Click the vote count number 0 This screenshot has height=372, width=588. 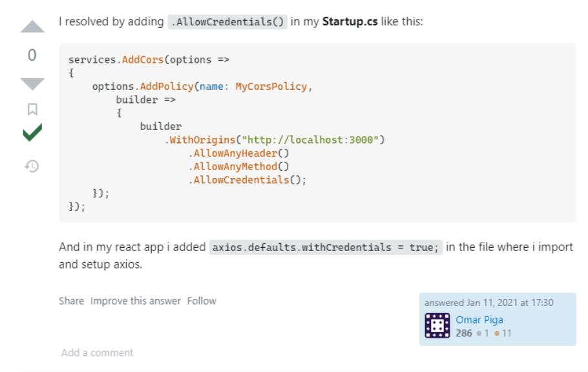click(x=32, y=56)
